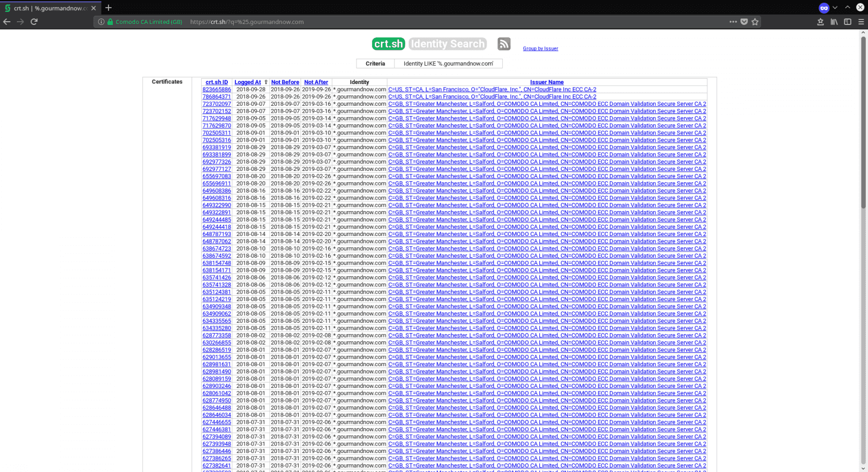This screenshot has height=472, width=868.
Task: Open certificate ID 635741426
Action: pyautogui.click(x=216, y=278)
